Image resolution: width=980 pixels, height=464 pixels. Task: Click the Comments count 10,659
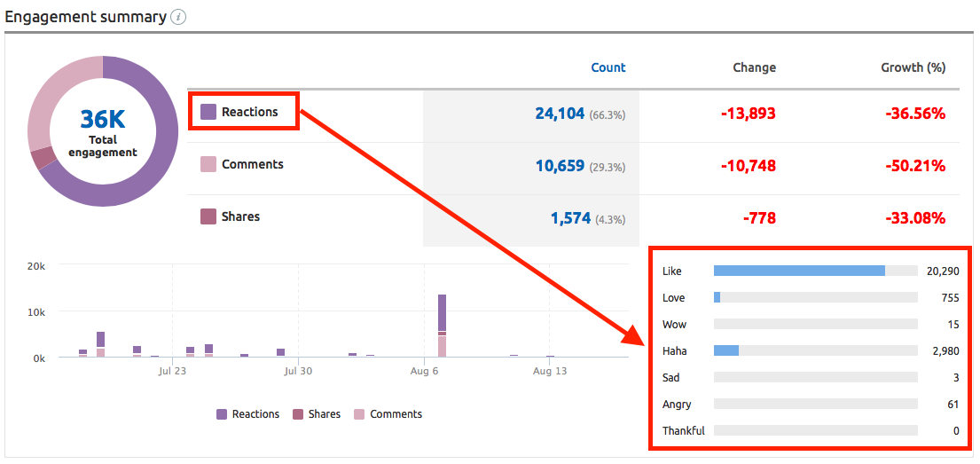click(560, 166)
